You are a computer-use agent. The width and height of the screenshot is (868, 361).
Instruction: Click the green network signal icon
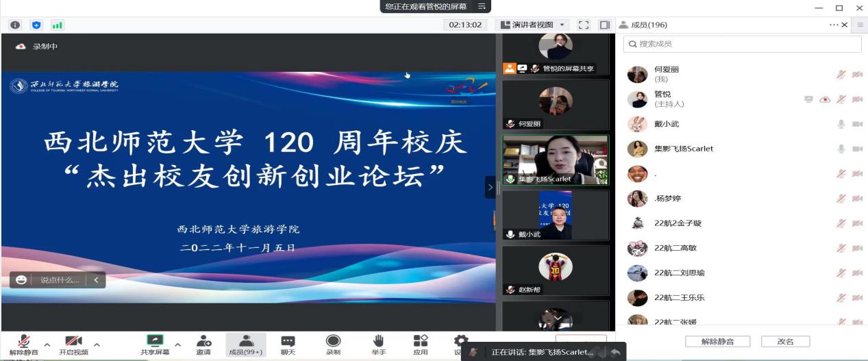pos(57,25)
